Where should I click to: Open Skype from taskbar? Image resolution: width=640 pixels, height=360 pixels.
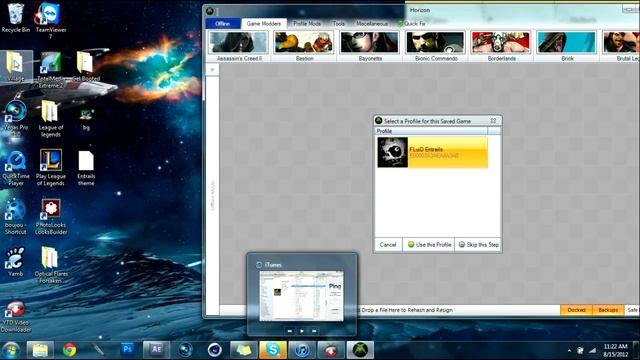[273, 350]
